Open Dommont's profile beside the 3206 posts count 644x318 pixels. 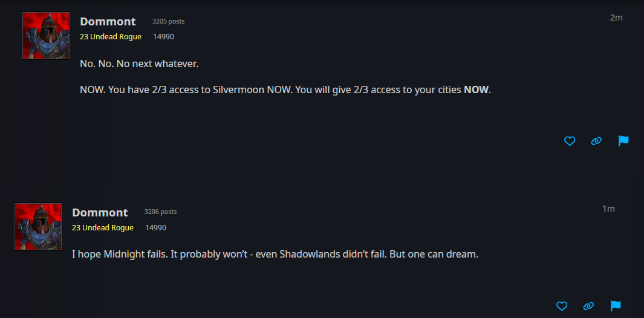point(100,212)
